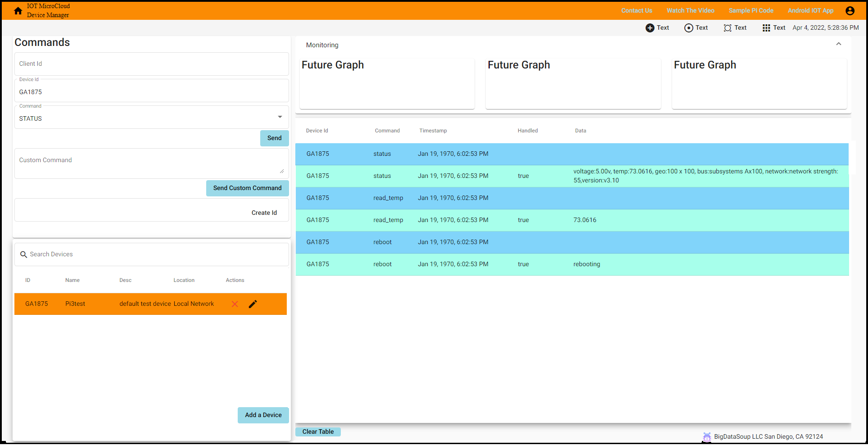Open the user account profile icon
Screen dimensions: 868x445
click(850, 11)
